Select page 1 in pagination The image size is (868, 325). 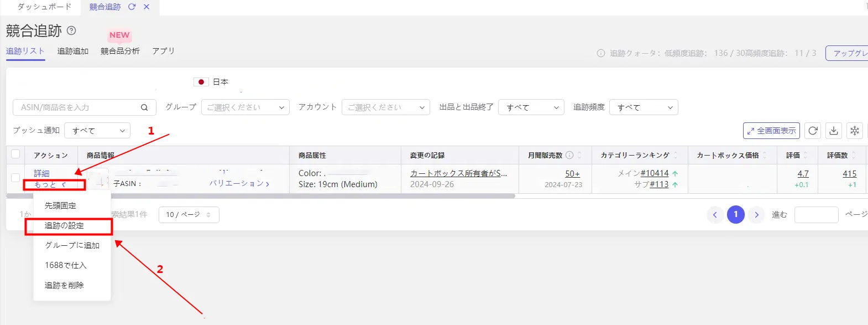pos(736,214)
